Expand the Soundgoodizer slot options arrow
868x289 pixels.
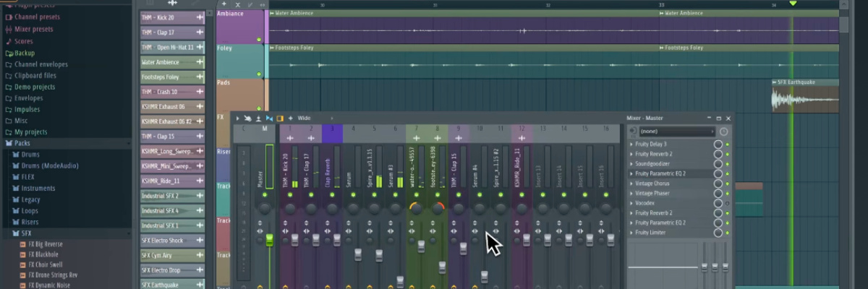click(x=631, y=164)
